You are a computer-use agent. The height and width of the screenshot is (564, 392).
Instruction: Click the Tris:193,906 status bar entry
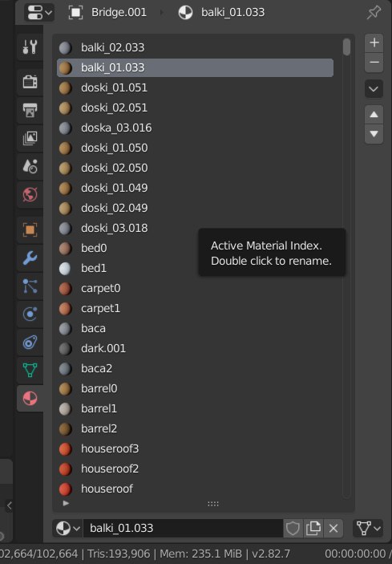(117, 554)
